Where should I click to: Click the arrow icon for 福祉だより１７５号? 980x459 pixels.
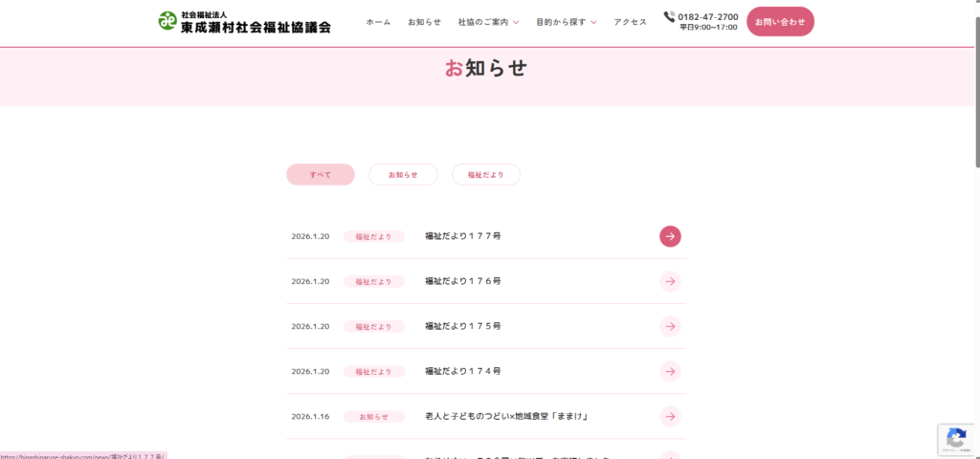click(x=670, y=326)
